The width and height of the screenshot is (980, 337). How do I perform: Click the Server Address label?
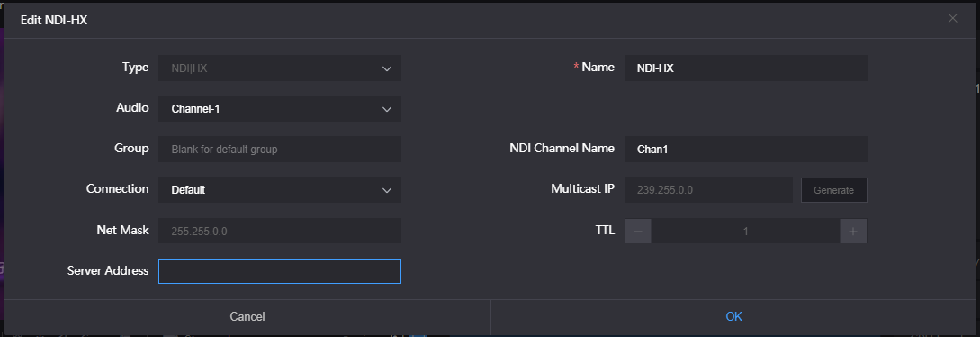click(x=108, y=270)
